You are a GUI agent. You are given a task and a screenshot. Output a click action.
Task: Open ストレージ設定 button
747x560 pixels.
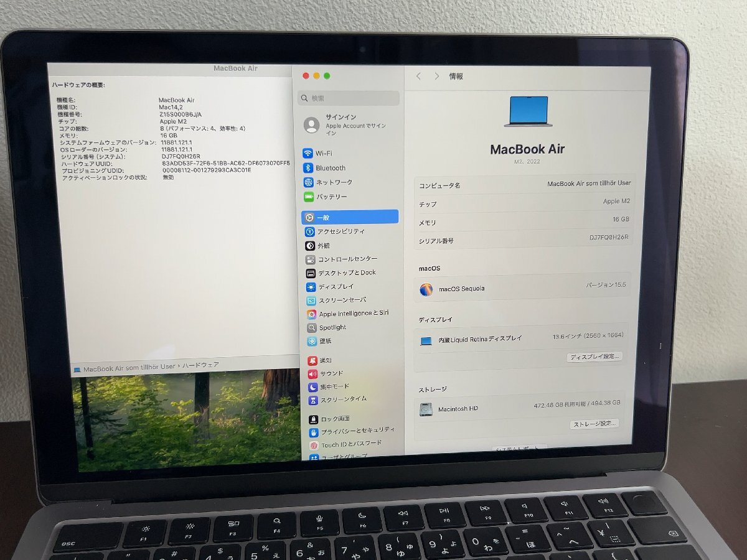(x=594, y=424)
